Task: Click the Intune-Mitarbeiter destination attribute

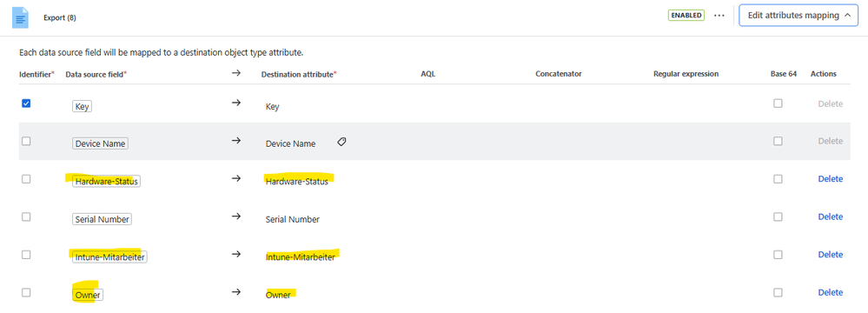Action: [300, 257]
